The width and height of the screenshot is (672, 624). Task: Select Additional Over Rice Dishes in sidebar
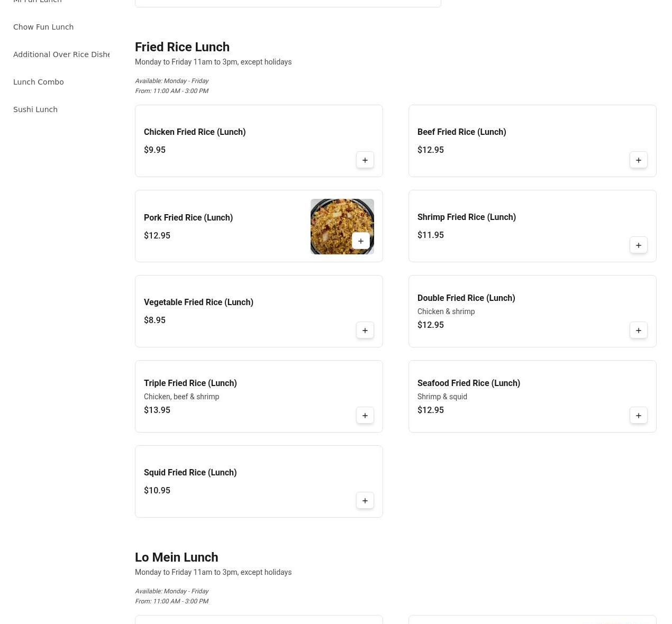(61, 54)
